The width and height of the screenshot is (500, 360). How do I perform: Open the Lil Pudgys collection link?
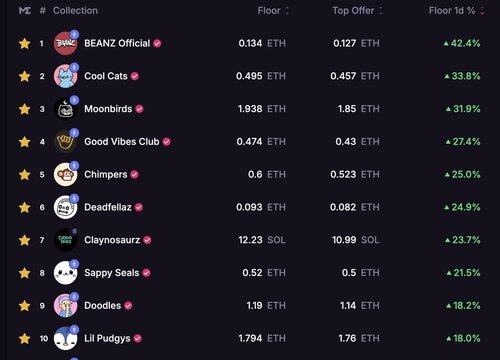coord(107,339)
